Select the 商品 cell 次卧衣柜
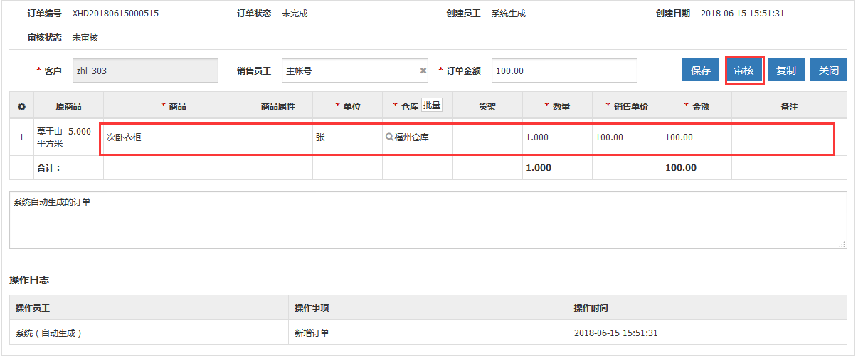 click(173, 137)
